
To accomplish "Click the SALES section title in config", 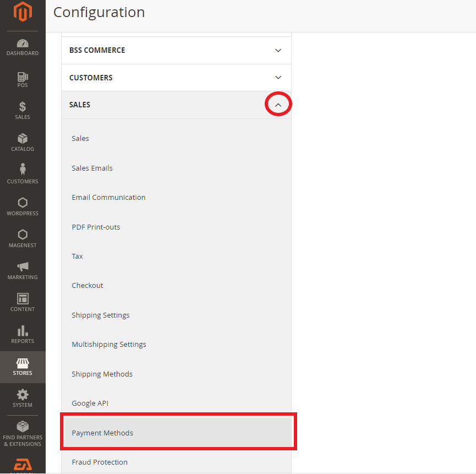I will click(80, 105).
